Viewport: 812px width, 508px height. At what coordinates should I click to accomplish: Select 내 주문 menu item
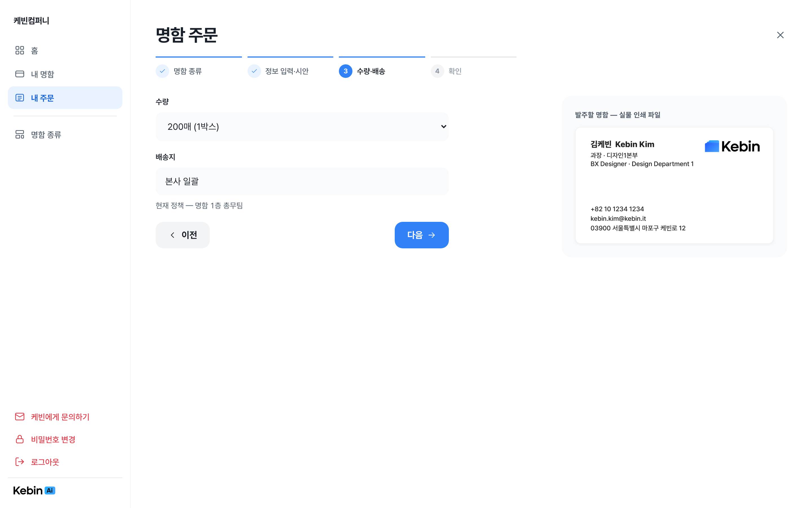pos(65,98)
